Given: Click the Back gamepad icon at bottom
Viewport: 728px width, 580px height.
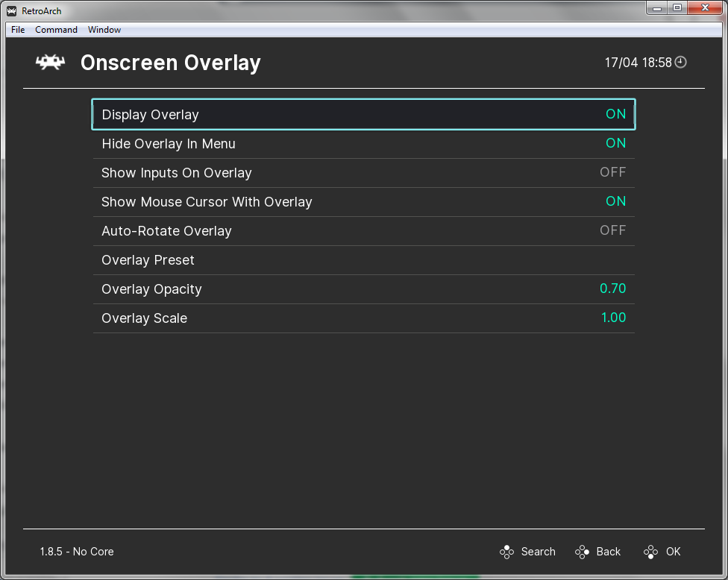Looking at the screenshot, I should coord(581,552).
